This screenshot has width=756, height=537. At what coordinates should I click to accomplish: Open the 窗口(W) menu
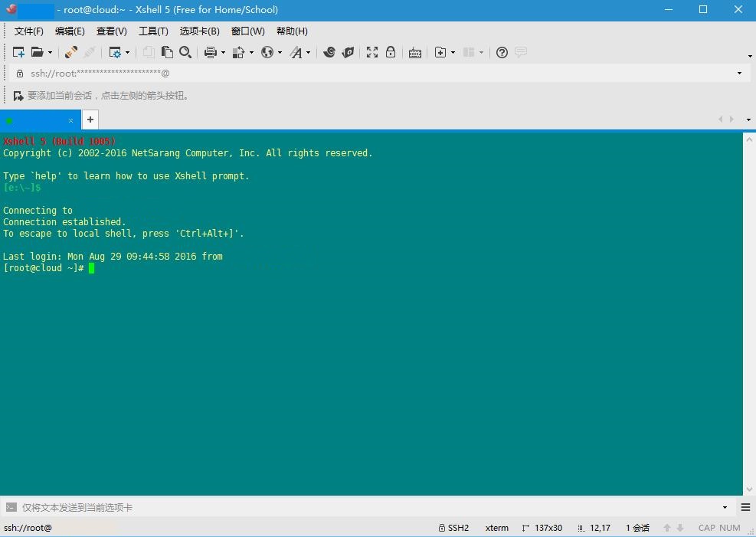tap(248, 31)
